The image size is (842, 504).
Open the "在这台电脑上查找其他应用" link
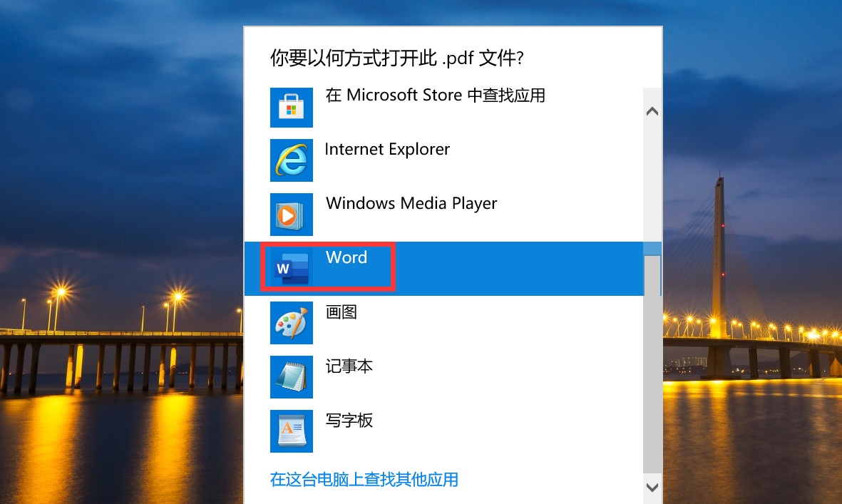[364, 479]
